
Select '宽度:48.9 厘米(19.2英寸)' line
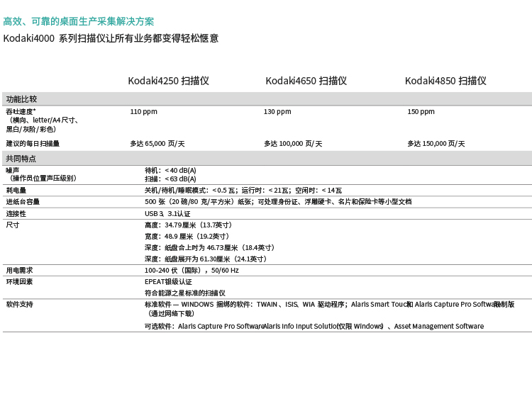pos(187,236)
